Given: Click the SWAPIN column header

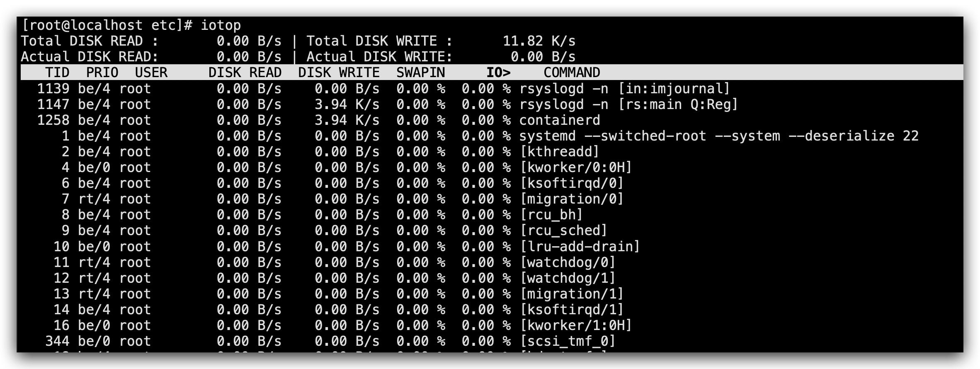Looking at the screenshot, I should (420, 73).
